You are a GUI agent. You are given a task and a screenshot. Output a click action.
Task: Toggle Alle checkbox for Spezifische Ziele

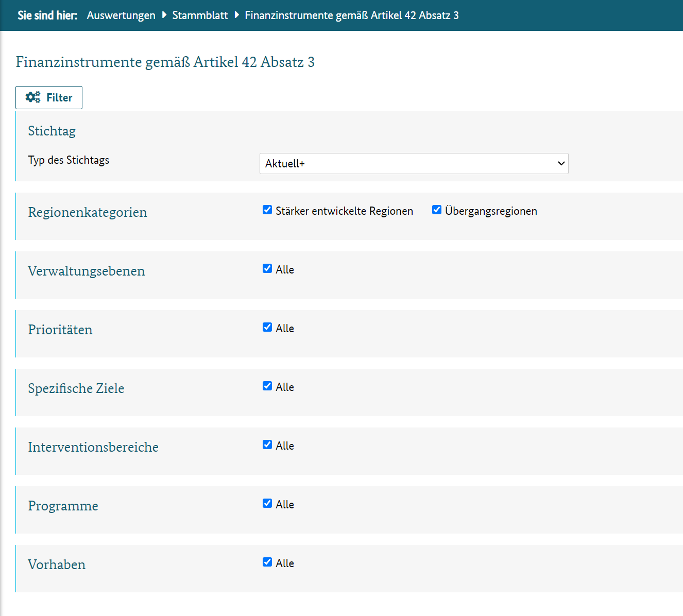pyautogui.click(x=267, y=386)
